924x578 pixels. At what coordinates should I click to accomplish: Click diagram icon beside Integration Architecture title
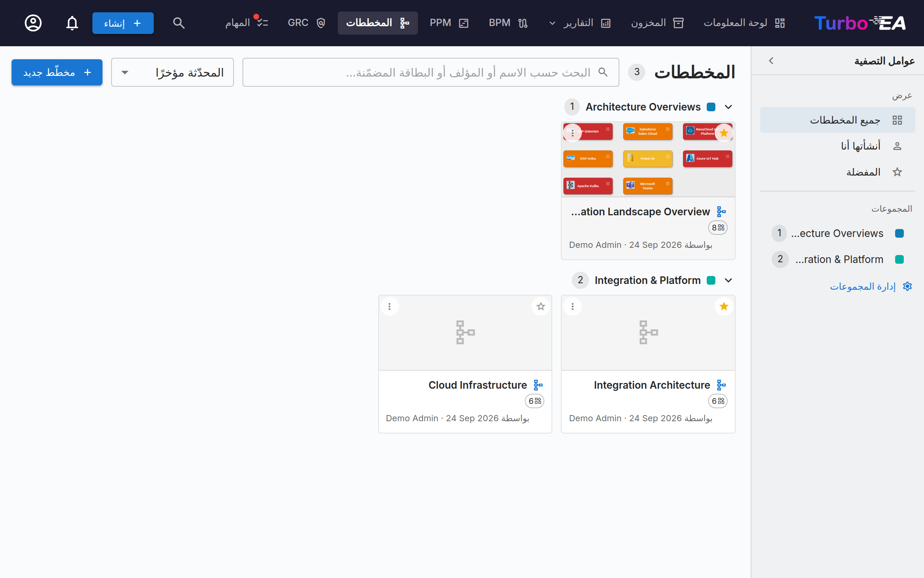click(x=721, y=385)
